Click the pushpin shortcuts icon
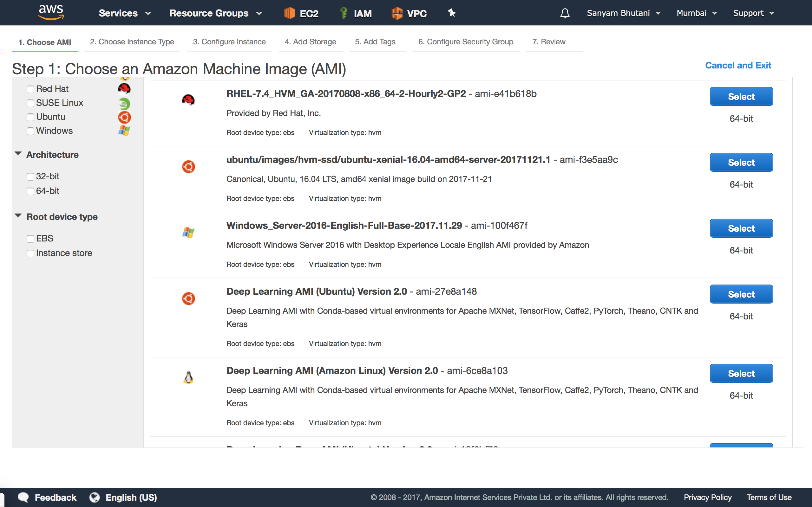 point(452,13)
